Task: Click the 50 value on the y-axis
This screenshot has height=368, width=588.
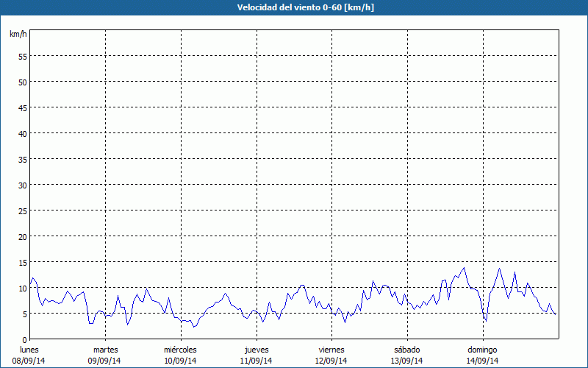Action: [22, 82]
